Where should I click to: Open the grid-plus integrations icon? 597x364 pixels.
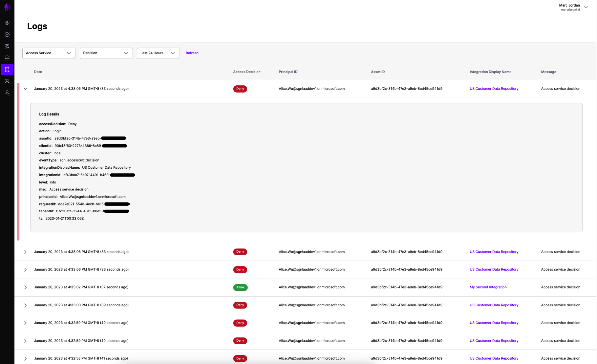[7, 46]
